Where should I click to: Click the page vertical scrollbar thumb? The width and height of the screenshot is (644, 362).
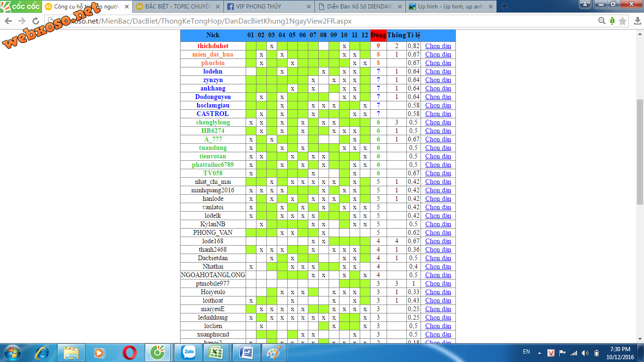click(640, 151)
